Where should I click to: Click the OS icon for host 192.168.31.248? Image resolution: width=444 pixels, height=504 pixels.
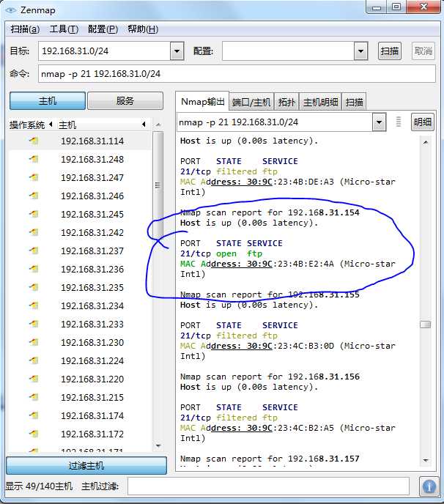point(34,159)
